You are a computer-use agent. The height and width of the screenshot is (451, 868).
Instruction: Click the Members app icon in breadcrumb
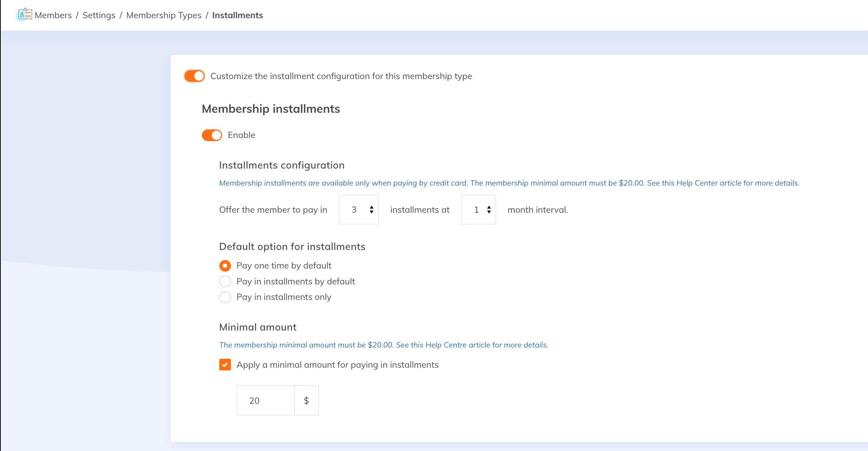25,15
